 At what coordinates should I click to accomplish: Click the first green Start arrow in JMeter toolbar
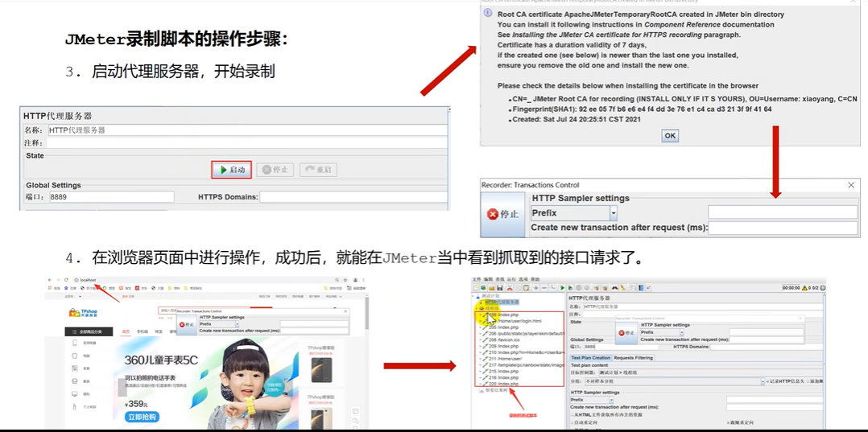(x=562, y=288)
